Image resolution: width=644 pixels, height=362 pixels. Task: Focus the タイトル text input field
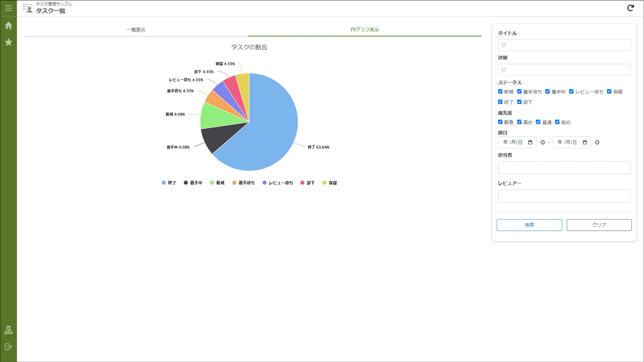(x=564, y=45)
